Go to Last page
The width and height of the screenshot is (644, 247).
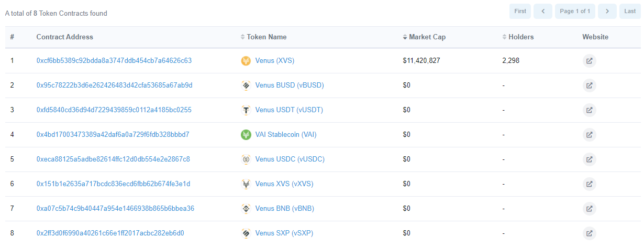pyautogui.click(x=630, y=11)
